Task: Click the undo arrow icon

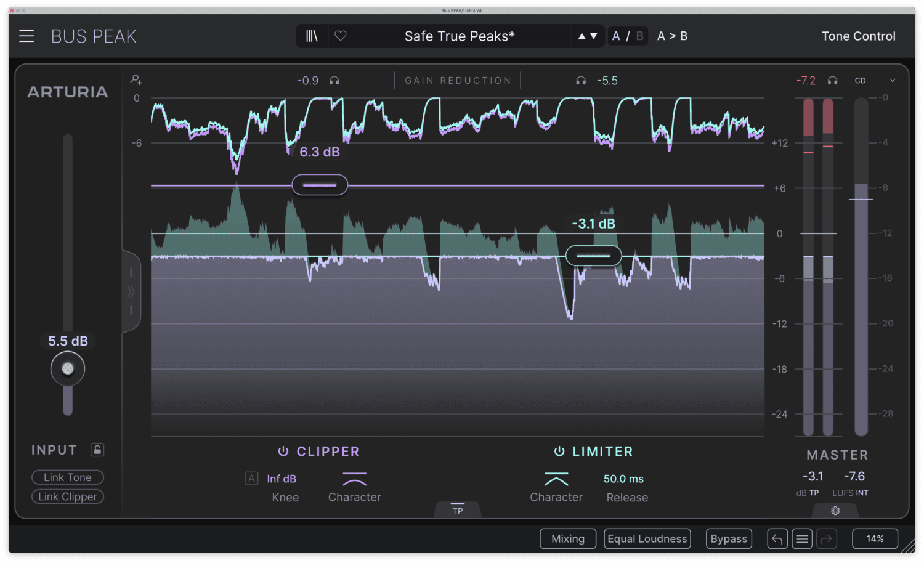Action: 777,539
